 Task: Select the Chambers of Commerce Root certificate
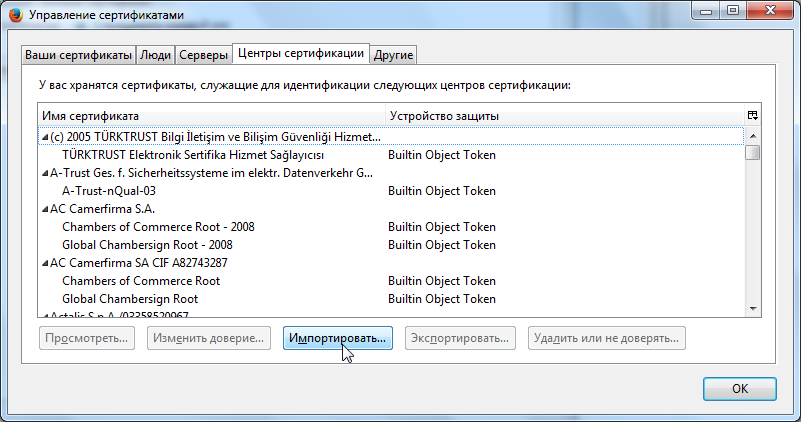141,281
